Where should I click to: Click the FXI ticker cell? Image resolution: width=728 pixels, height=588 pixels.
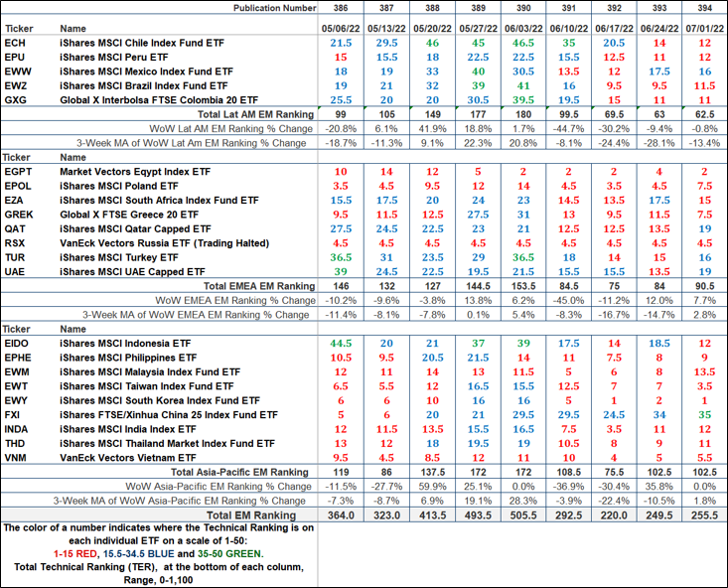(x=13, y=415)
